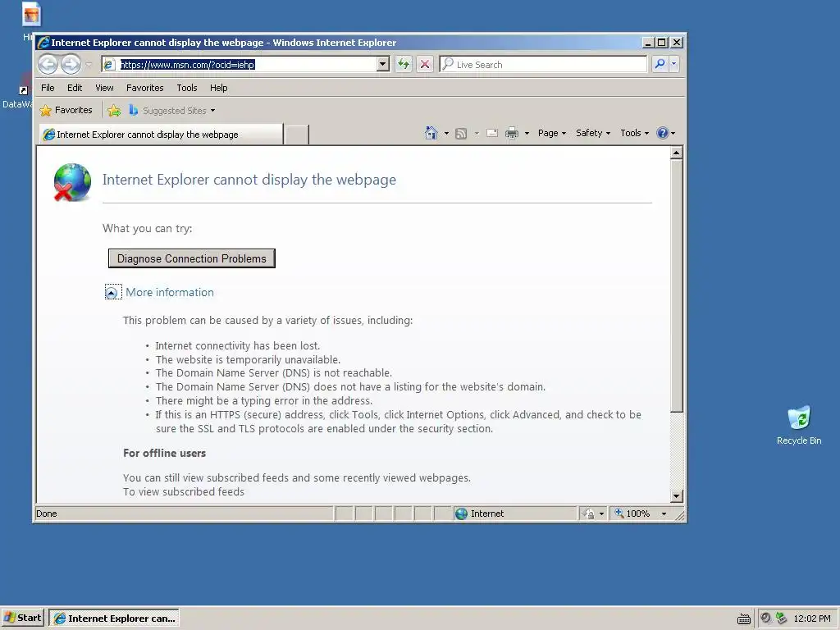Screen dimensions: 840x630
Task: Minimize the Internet Explorer window
Action: [x=648, y=43]
